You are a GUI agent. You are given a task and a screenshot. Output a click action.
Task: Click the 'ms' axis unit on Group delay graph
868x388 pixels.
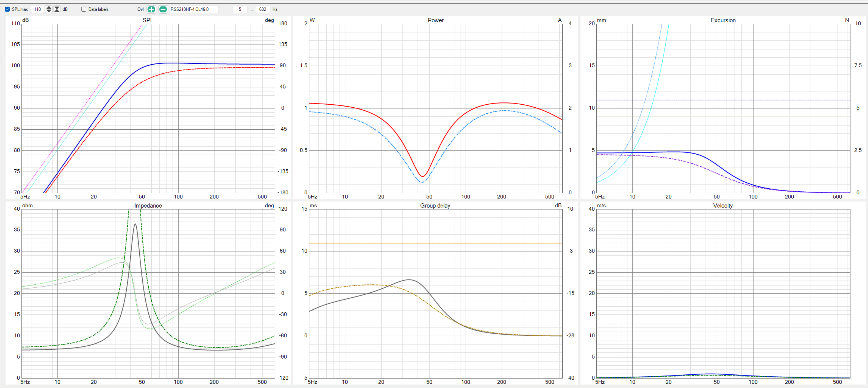tap(313, 205)
